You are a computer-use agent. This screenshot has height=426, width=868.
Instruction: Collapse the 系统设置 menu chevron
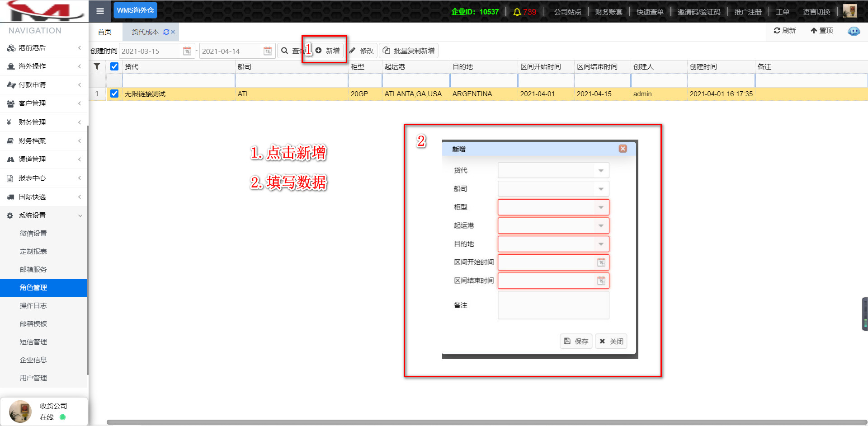point(80,215)
